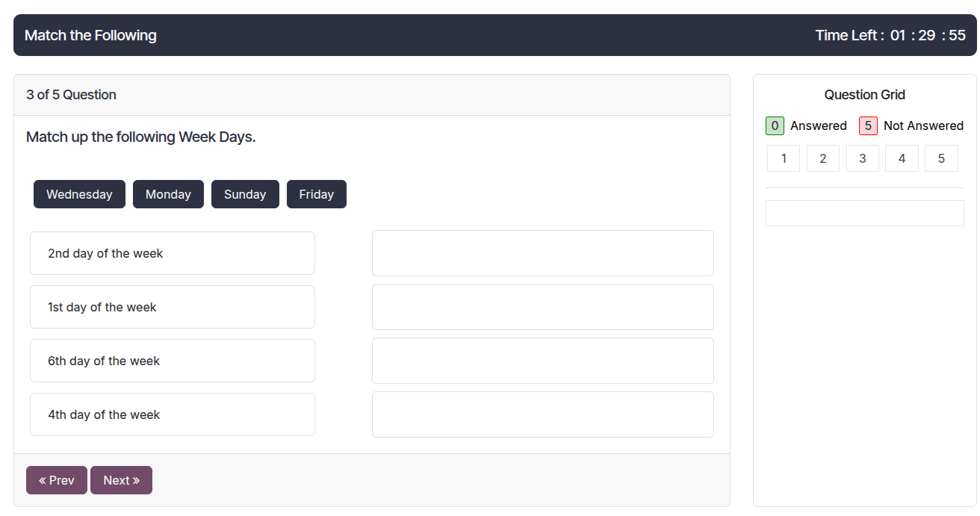Click the '6th day of the week' label
This screenshot has width=980, height=516.
pyautogui.click(x=104, y=361)
